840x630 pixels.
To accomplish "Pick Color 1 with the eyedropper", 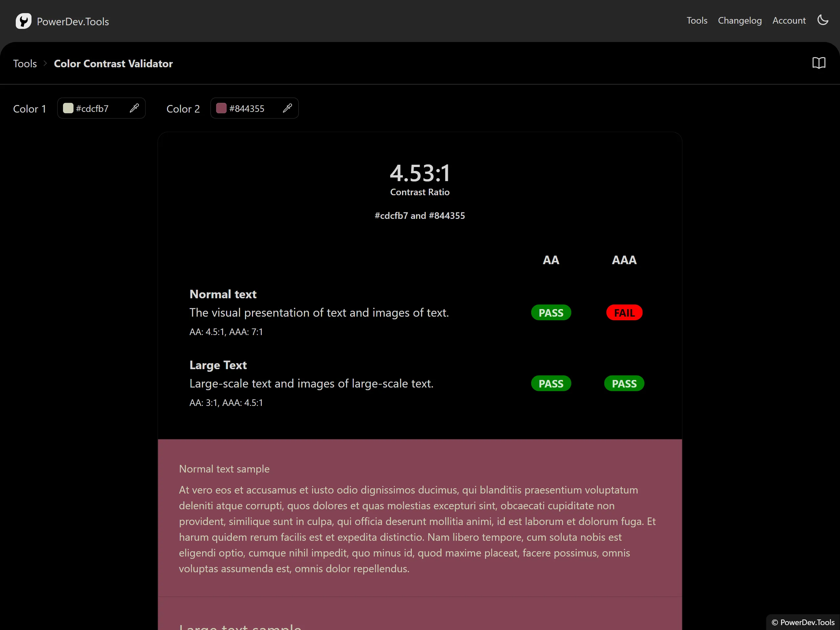I will (x=135, y=108).
